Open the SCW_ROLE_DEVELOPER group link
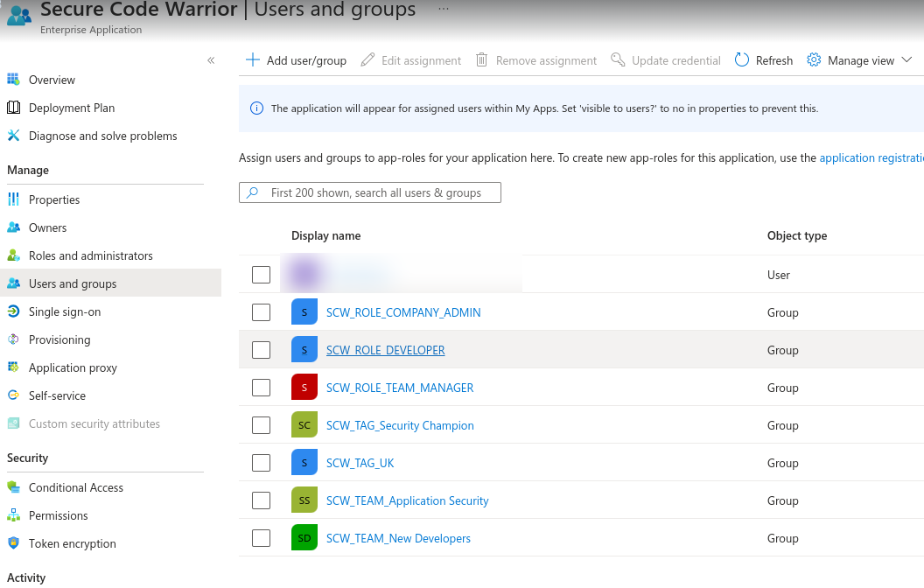This screenshot has width=924, height=588. pyautogui.click(x=385, y=350)
